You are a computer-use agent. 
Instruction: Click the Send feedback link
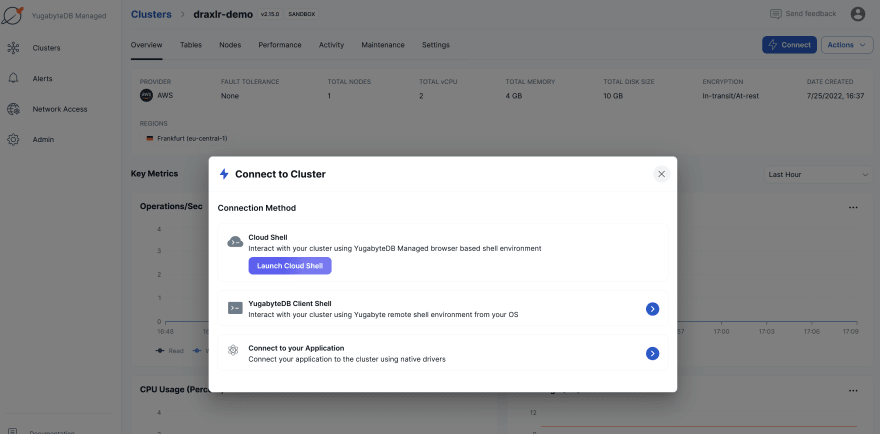tap(810, 14)
